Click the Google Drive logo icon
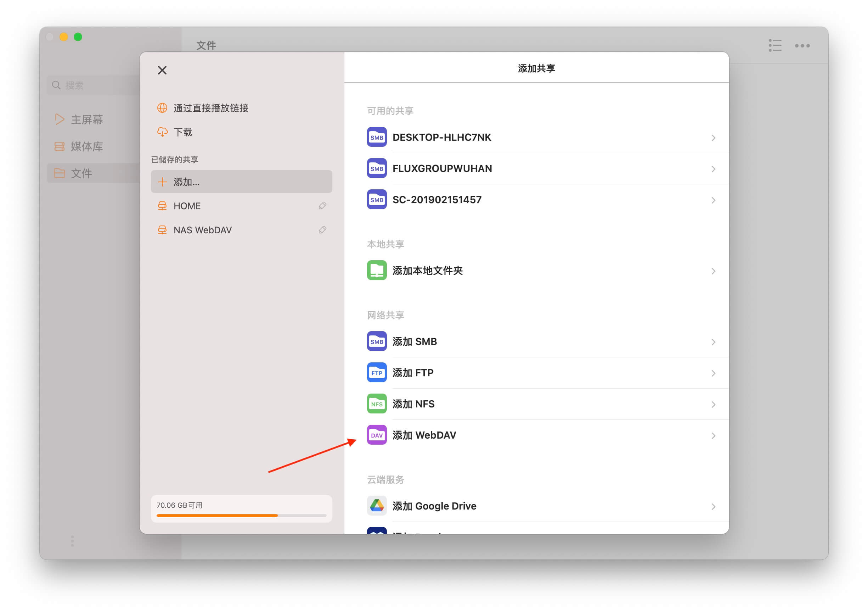Screen dimensions: 868x612 [377, 506]
